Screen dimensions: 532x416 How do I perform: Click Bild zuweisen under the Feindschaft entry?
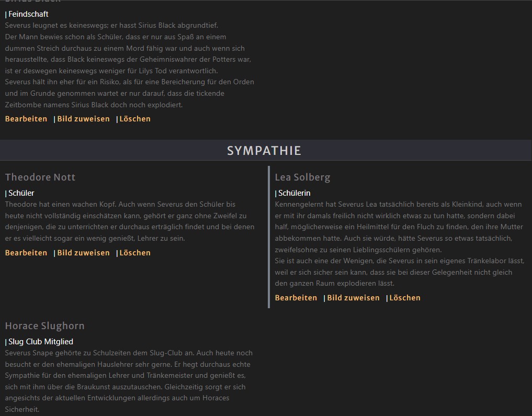point(83,119)
